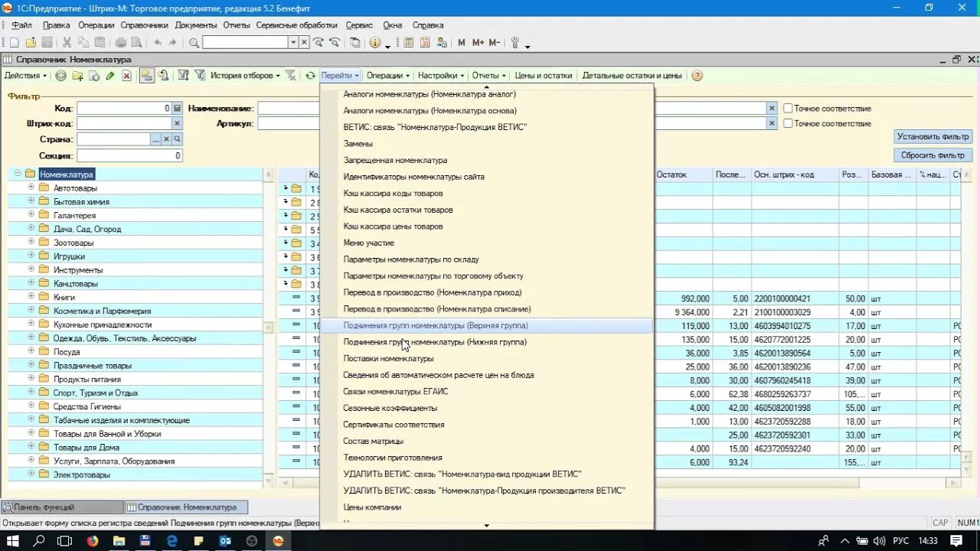980x551 pixels.
Task: Open the Calculator icon in main toolbar
Action: [409, 43]
